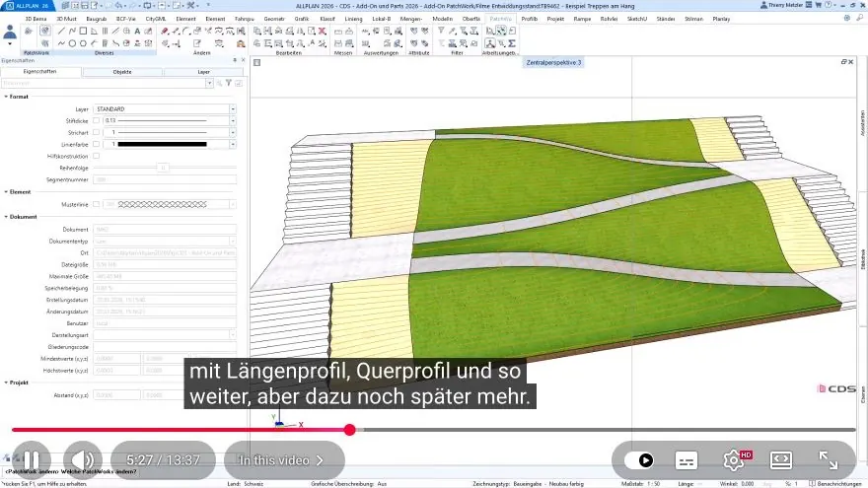Click the highlighted PatchWork tool icon

44,31
